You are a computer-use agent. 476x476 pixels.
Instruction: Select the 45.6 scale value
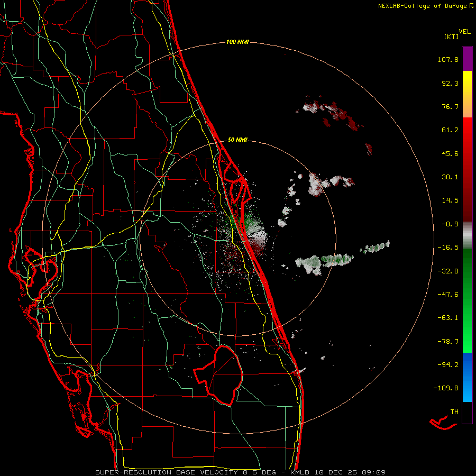(x=450, y=153)
